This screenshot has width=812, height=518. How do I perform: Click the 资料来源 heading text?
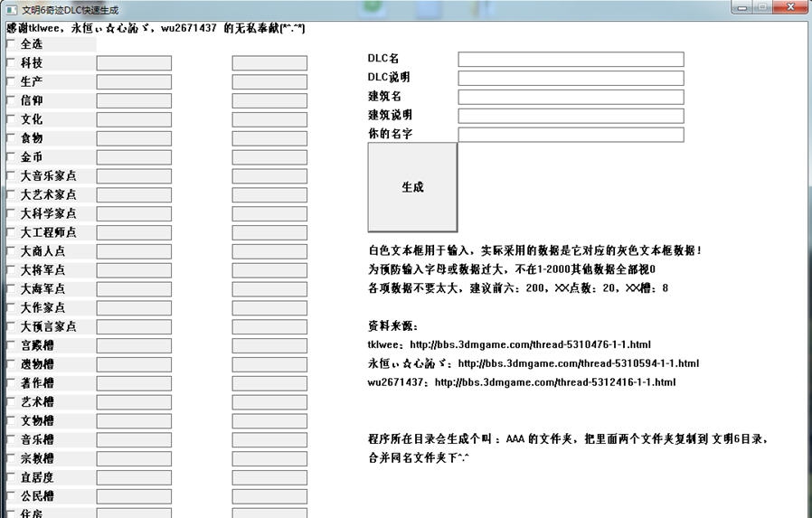(392, 326)
